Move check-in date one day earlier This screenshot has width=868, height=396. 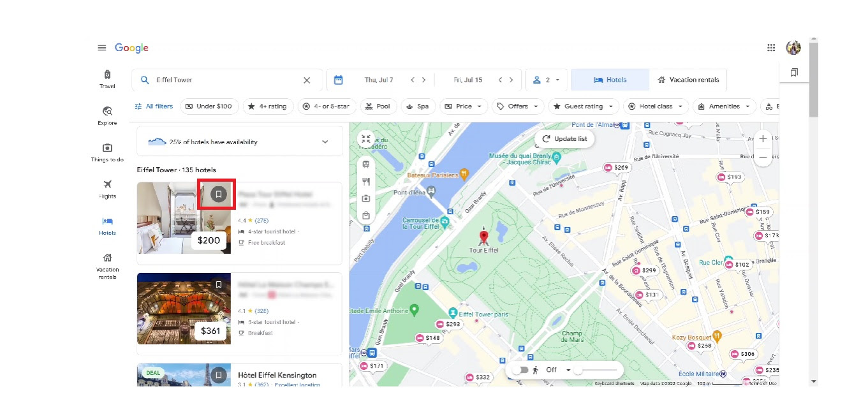[413, 80]
